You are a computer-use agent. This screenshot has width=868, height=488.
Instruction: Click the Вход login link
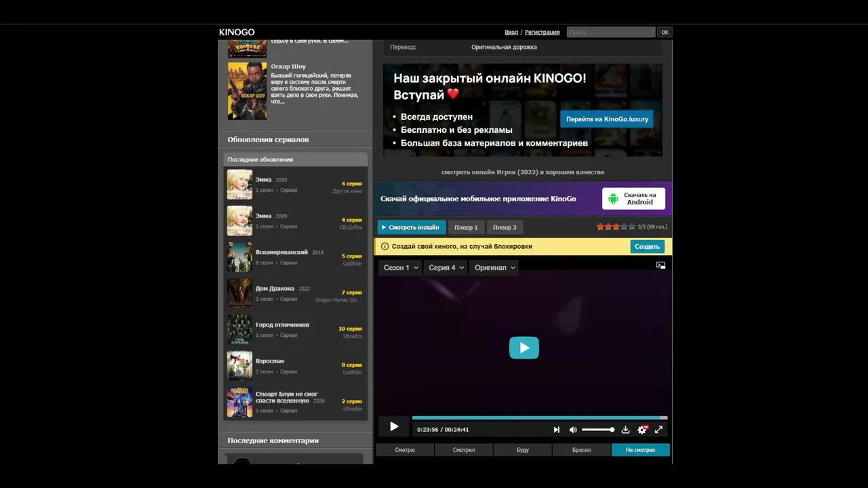511,33
